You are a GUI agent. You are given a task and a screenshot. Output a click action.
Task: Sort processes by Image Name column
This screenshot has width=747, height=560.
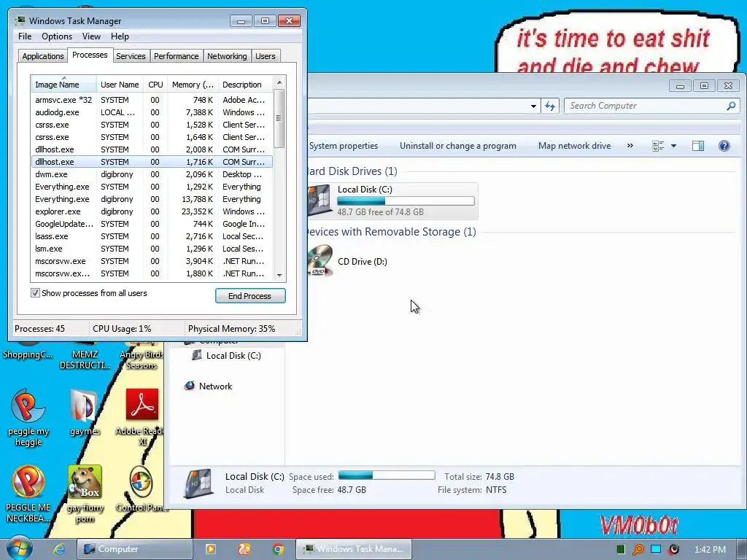pos(64,85)
